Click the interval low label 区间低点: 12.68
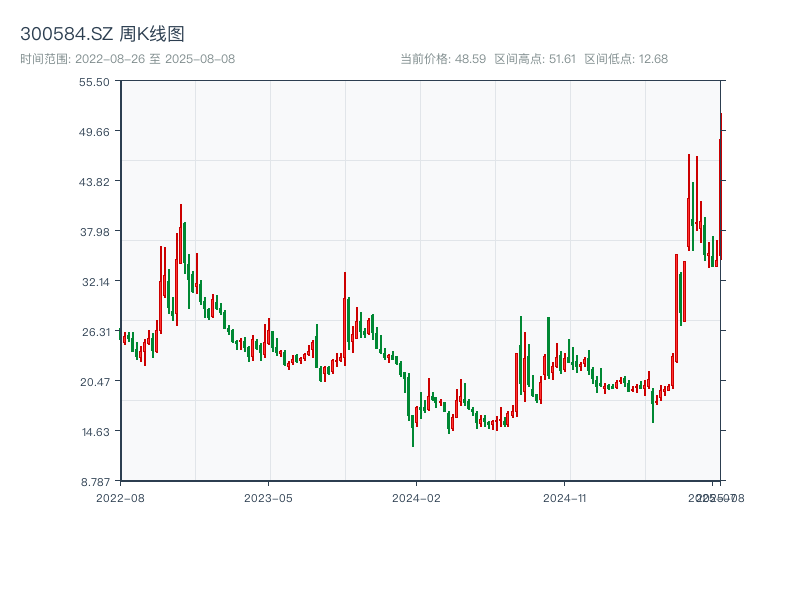This screenshot has height=600, width=800. point(626,59)
